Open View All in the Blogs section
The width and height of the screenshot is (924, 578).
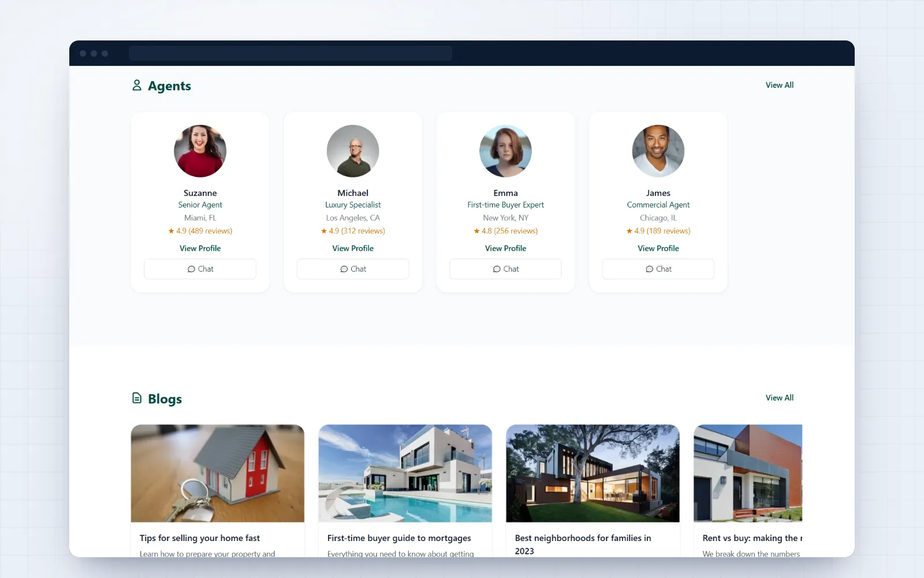780,398
